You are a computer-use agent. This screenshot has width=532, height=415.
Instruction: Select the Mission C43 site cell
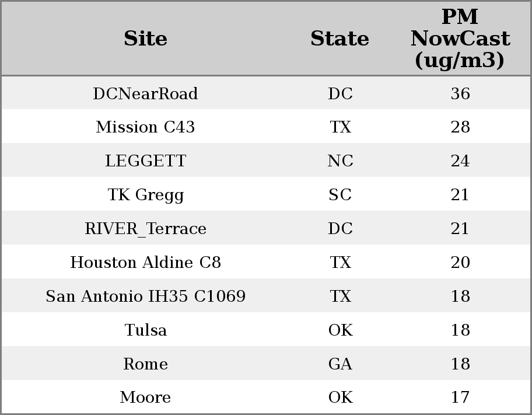pyautogui.click(x=145, y=127)
